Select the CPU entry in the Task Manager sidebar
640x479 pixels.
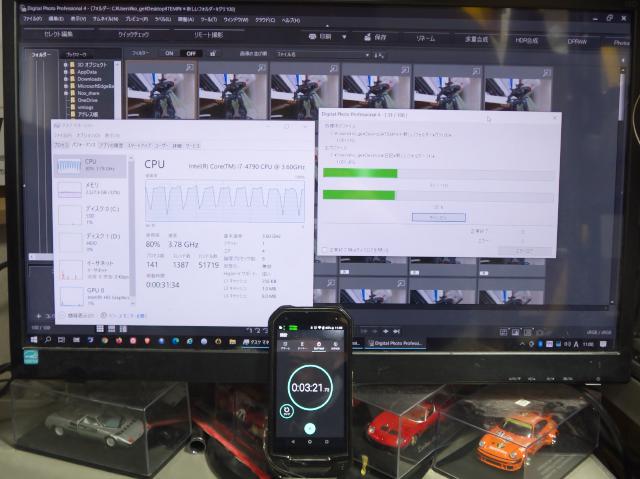[x=90, y=166]
